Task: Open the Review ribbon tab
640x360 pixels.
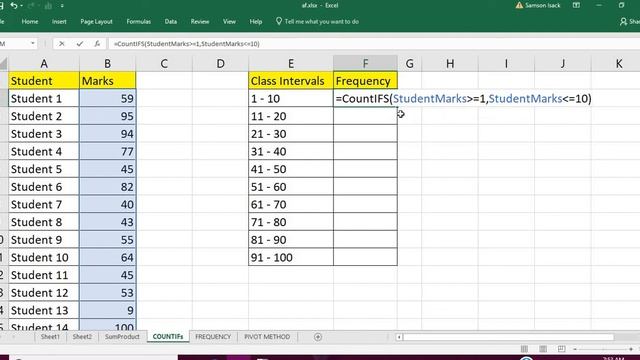Action: click(x=200, y=22)
